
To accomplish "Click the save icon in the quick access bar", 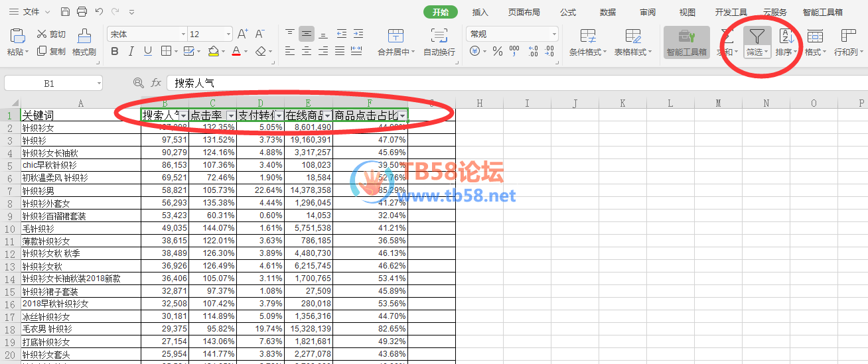I will point(65,12).
